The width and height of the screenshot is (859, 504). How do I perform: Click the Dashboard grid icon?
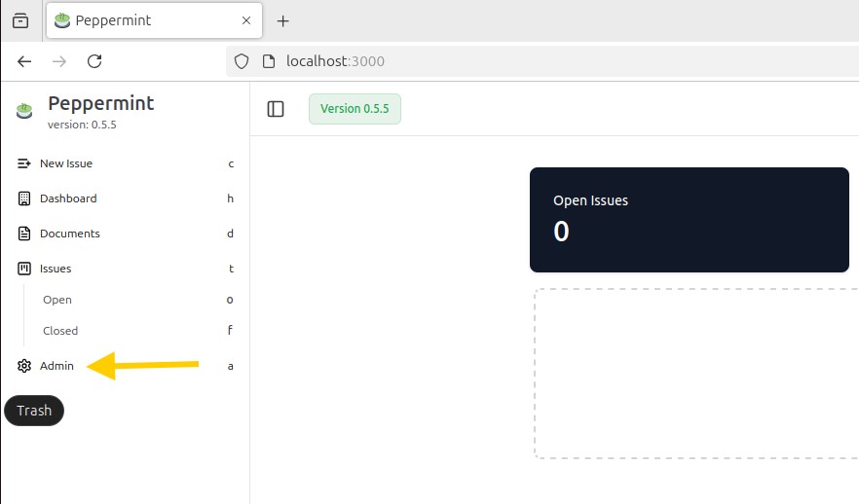tap(24, 198)
